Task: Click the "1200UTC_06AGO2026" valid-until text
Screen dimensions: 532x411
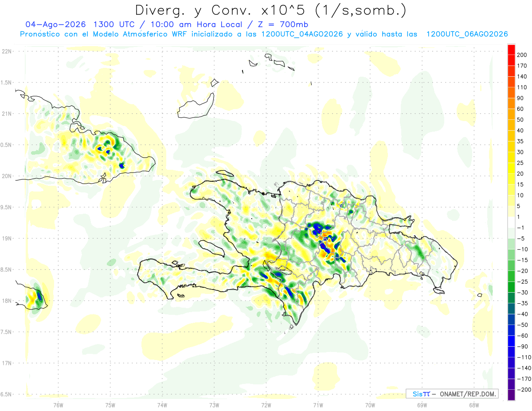Action: click(467, 34)
